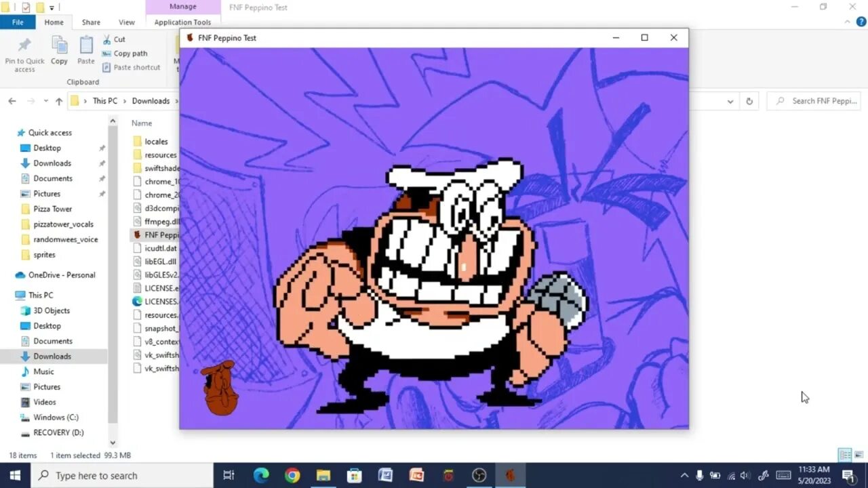Viewport: 868px width, 488px height.
Task: Open Task View on taskbar
Action: click(x=229, y=475)
